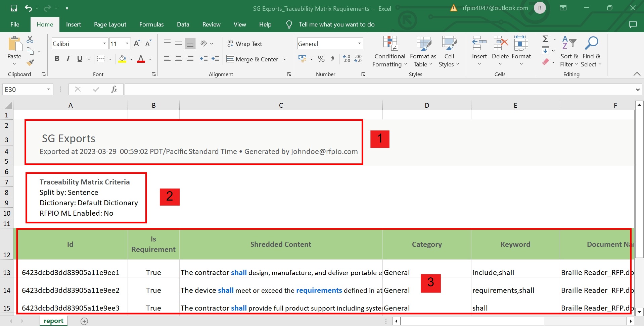Open Cell Styles gallery

point(449,52)
